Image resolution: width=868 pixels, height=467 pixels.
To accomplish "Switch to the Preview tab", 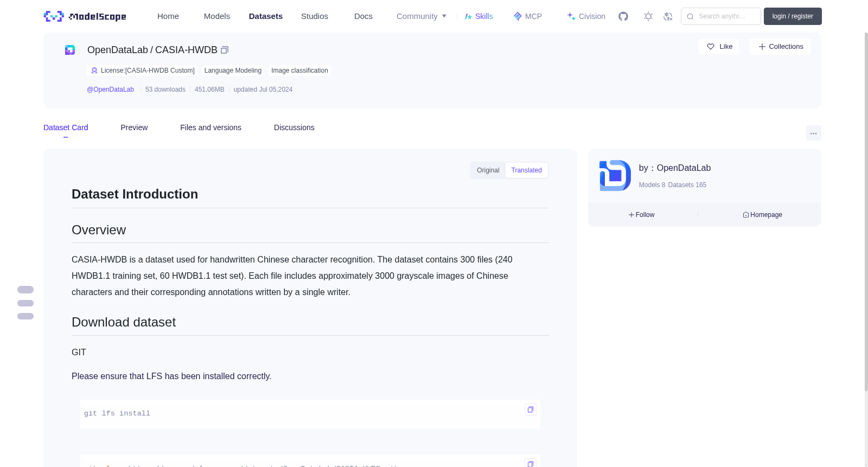I will [134, 127].
